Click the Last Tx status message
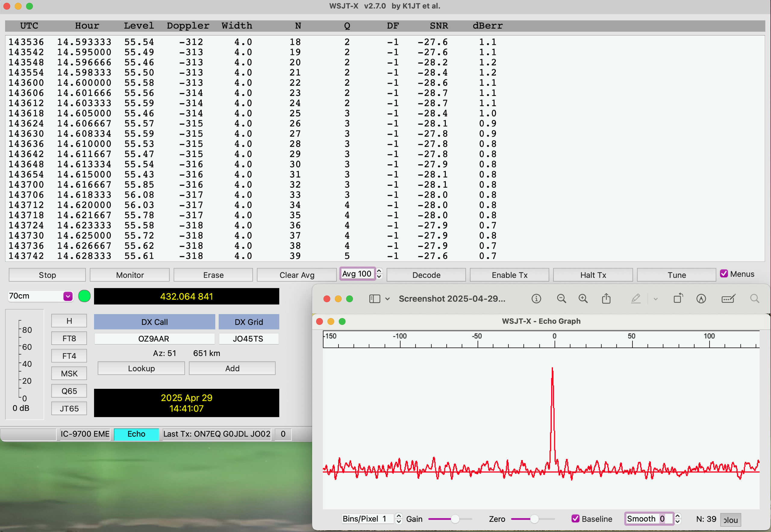The height and width of the screenshot is (532, 771). [217, 434]
